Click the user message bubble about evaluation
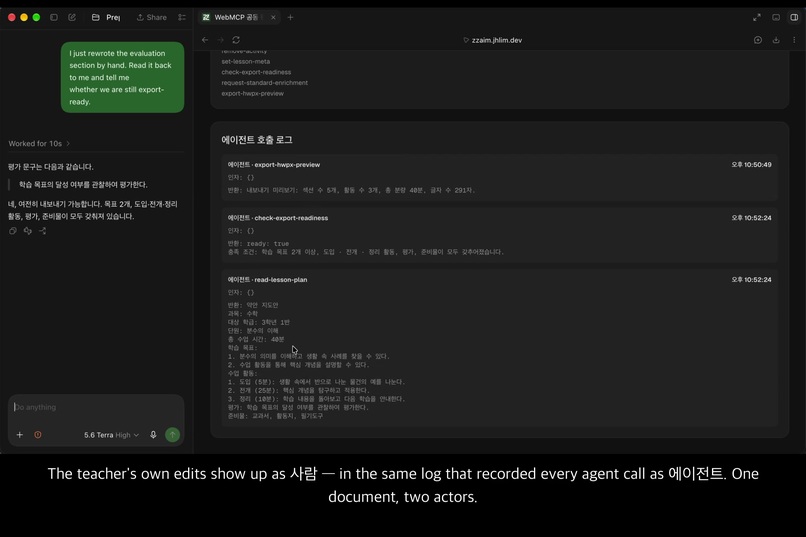The width and height of the screenshot is (806, 537). coord(122,78)
